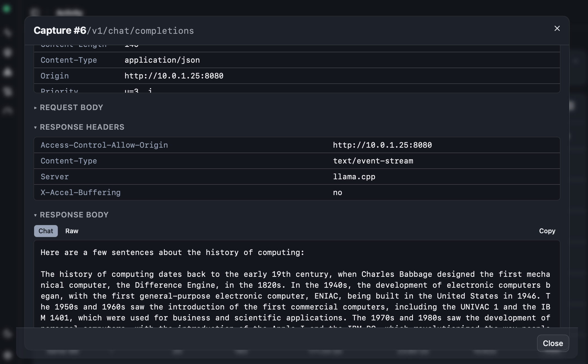Viewport: 588px width, 364px height.
Task: Click the Server header value llama.cpp
Action: click(354, 177)
